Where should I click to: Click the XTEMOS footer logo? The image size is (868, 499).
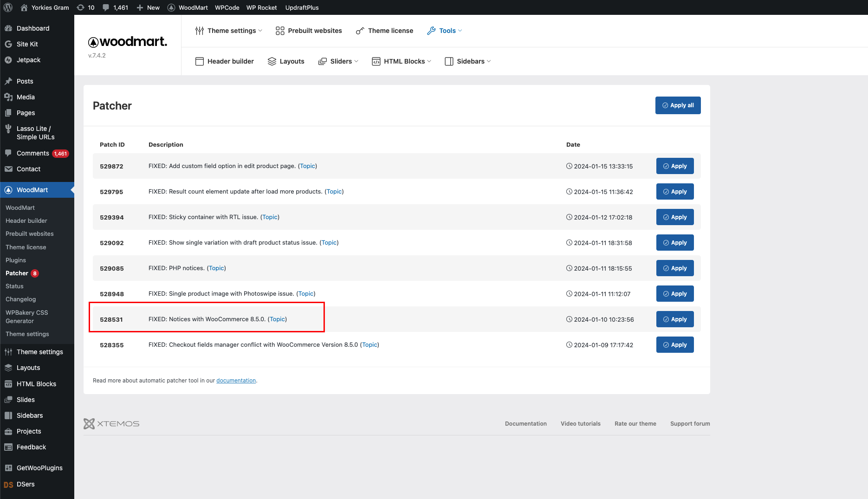point(111,424)
